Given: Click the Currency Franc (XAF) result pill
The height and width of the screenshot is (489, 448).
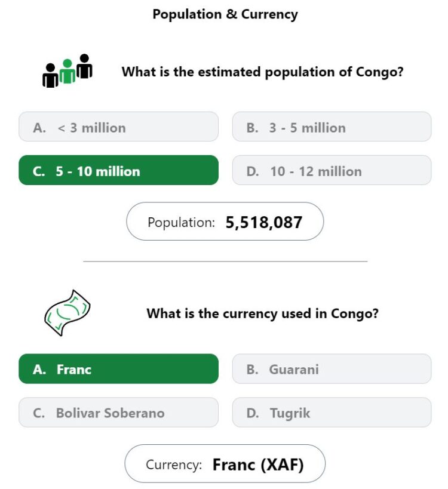Looking at the screenshot, I should click(x=225, y=464).
